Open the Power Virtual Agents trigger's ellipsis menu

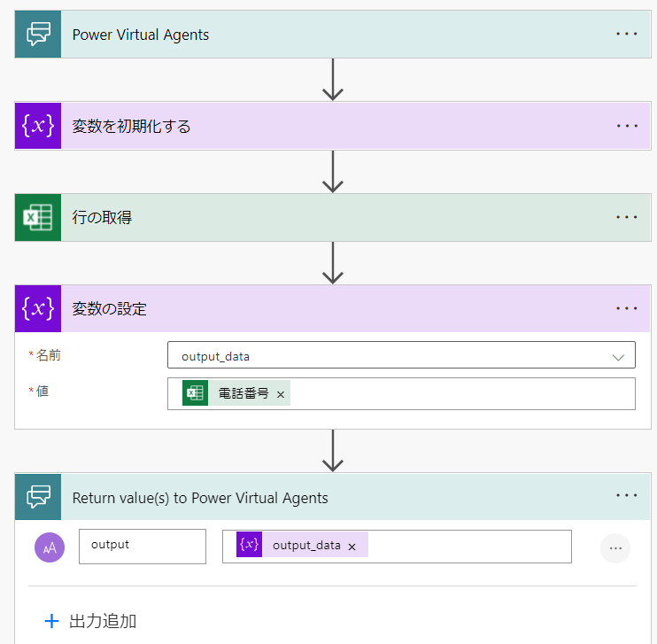click(626, 34)
